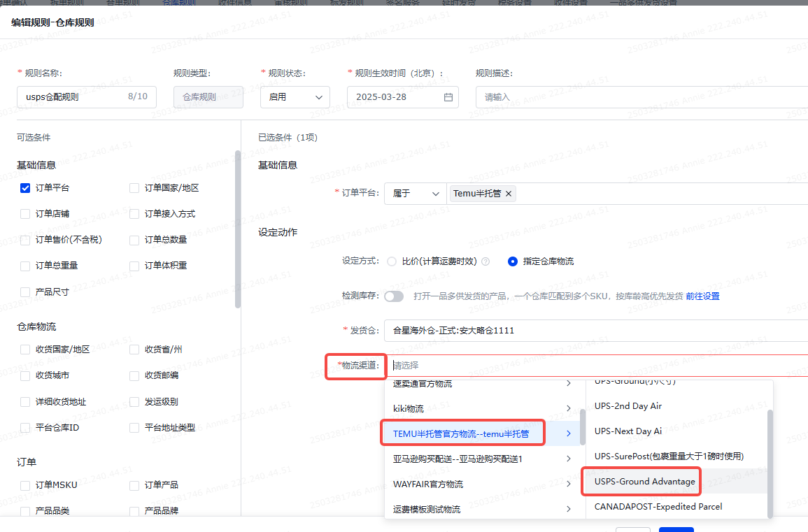
Task: Enable the 订单接入方式 checkbox
Action: pos(134,214)
